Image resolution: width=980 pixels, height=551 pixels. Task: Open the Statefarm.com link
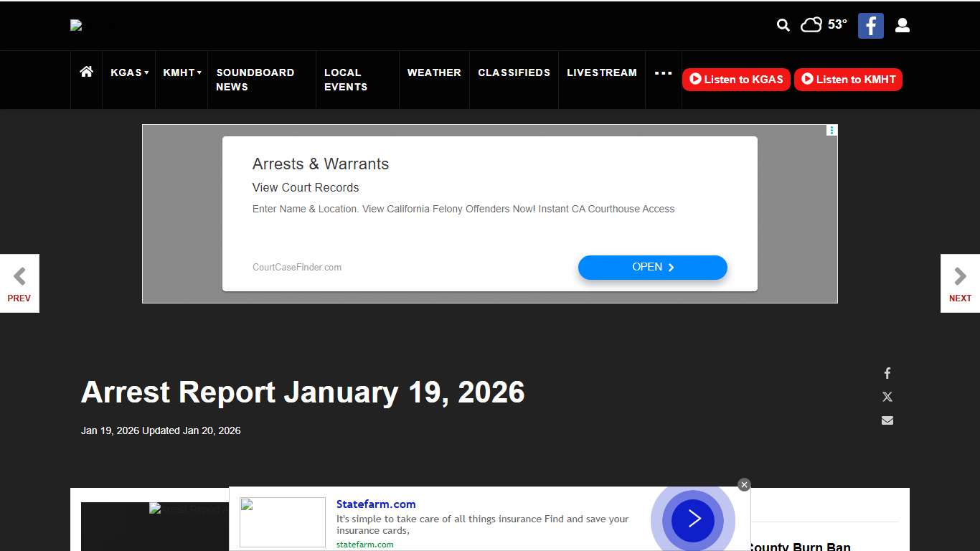(376, 504)
